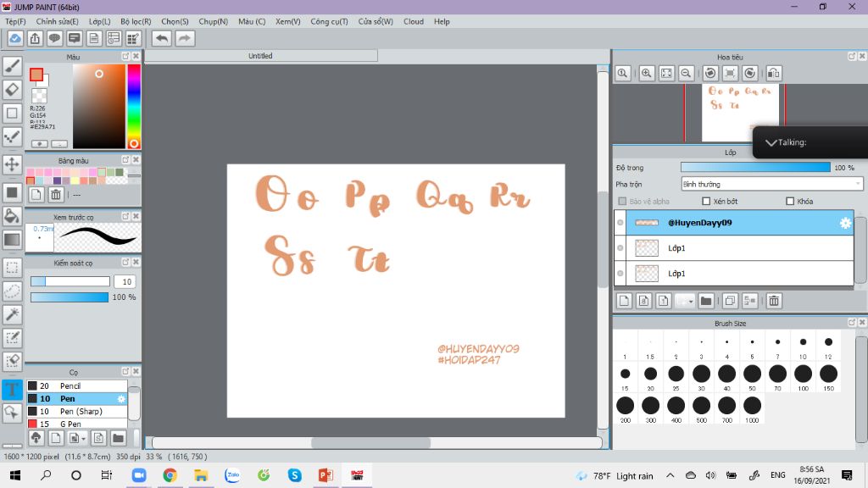
Task: Open Google Chrome from the taskbar
Action: coord(170,475)
